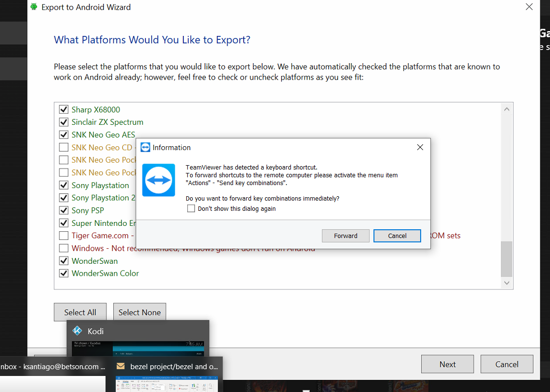Check the Windows platform checkbox

click(64, 248)
